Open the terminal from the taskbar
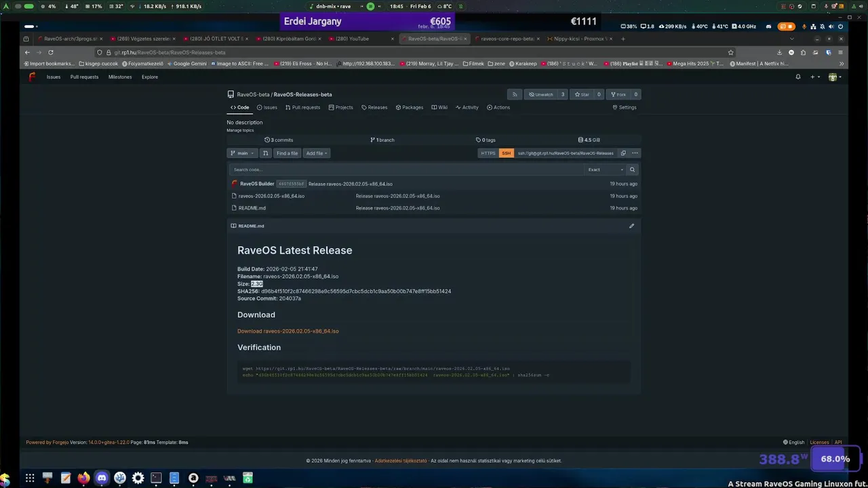 (156, 478)
